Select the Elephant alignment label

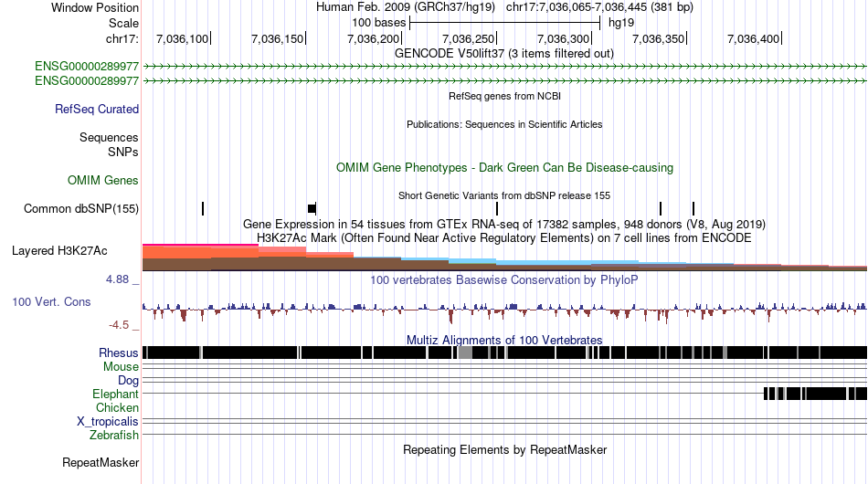click(x=115, y=394)
